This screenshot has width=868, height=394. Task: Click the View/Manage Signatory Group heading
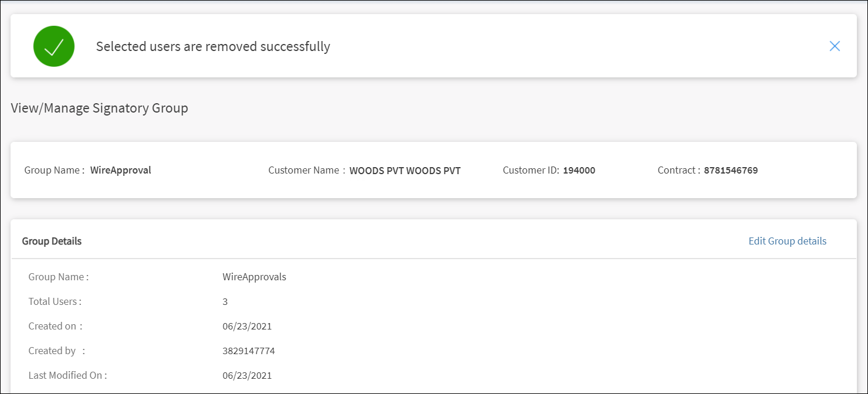click(99, 108)
